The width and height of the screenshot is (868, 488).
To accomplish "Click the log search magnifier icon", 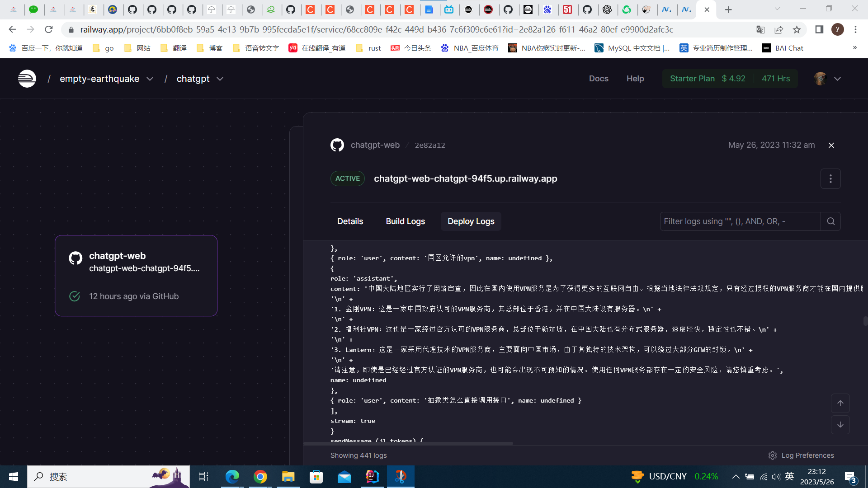I will click(831, 221).
